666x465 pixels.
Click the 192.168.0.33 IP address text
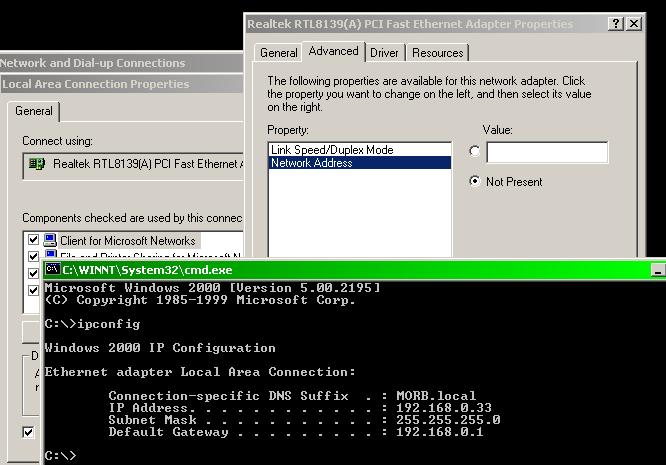444,408
